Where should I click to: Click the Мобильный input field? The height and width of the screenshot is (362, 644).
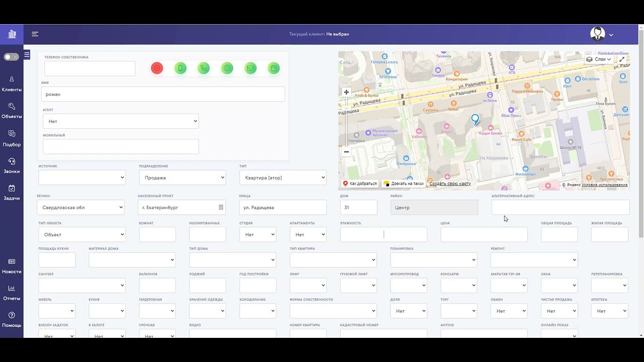click(121, 146)
